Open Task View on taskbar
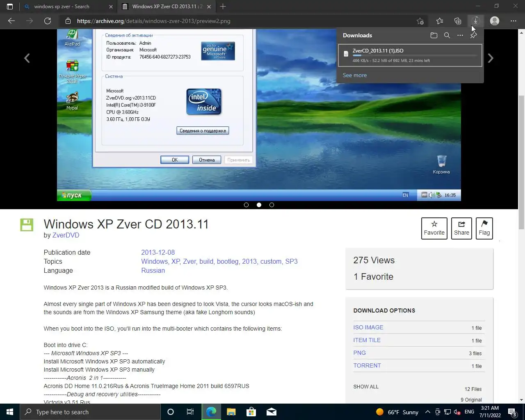Image resolution: width=525 pixels, height=420 pixels. [190, 412]
